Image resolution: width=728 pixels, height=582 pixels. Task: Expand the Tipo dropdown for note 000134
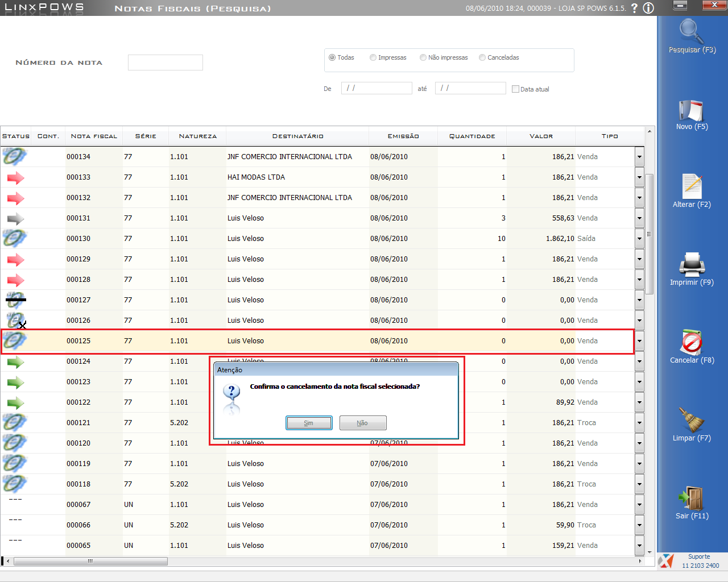click(639, 157)
